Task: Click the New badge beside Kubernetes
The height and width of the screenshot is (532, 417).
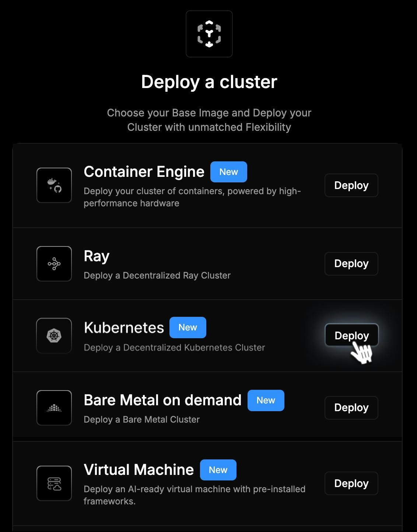Action: (188, 328)
